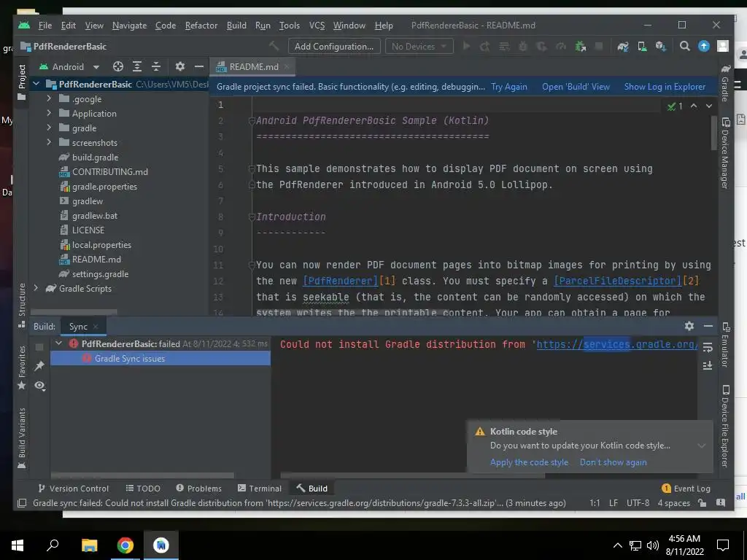Click scroll to end icon in build output

click(x=708, y=366)
